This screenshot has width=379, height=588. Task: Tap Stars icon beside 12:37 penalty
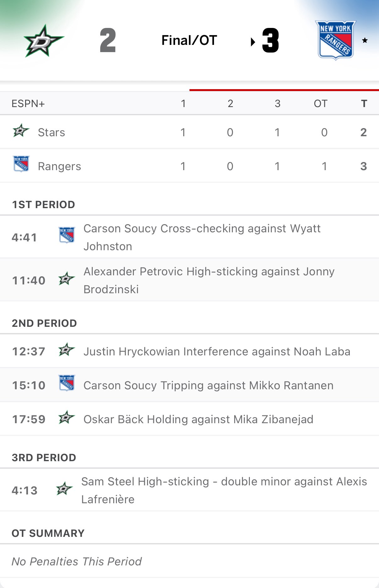point(66,350)
